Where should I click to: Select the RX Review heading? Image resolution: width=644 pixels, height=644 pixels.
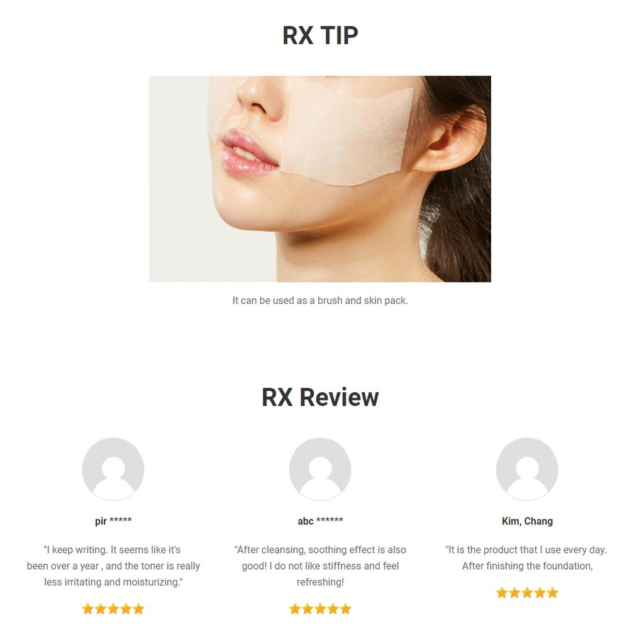[320, 397]
